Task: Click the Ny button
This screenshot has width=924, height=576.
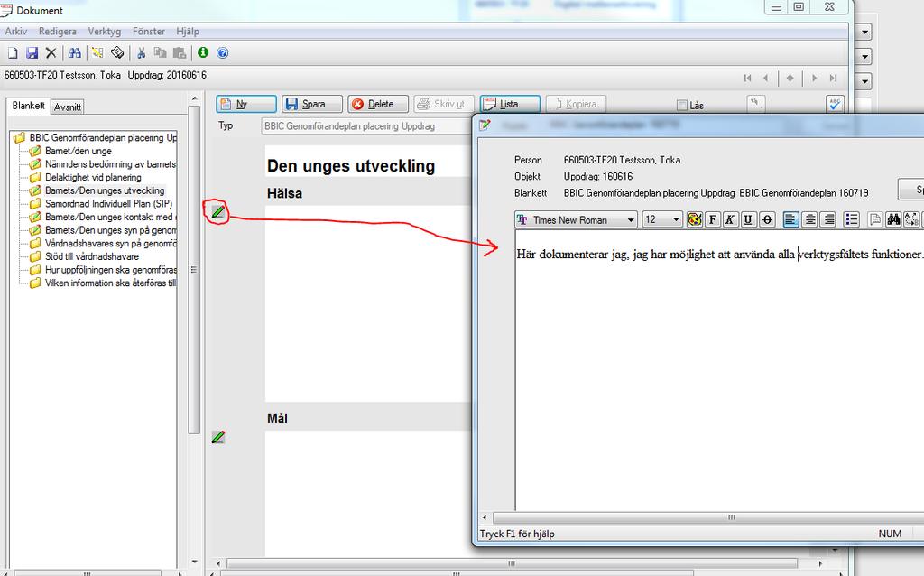Action: [x=245, y=104]
